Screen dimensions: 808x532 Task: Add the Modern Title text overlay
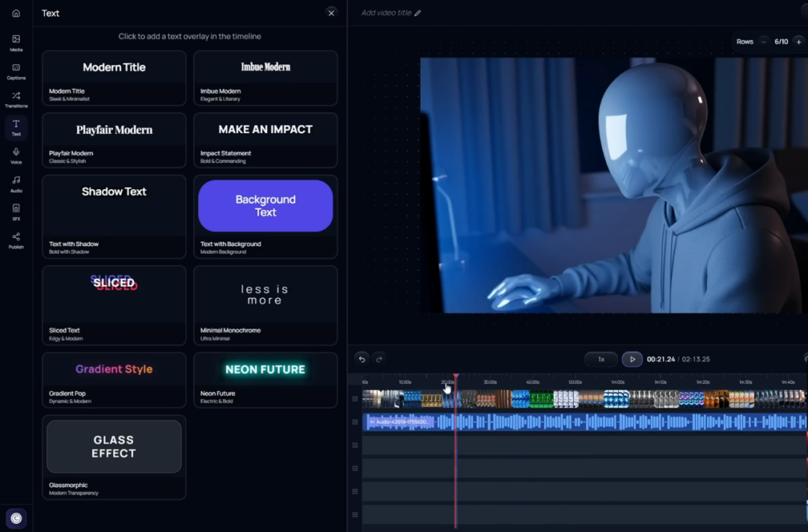[114, 78]
